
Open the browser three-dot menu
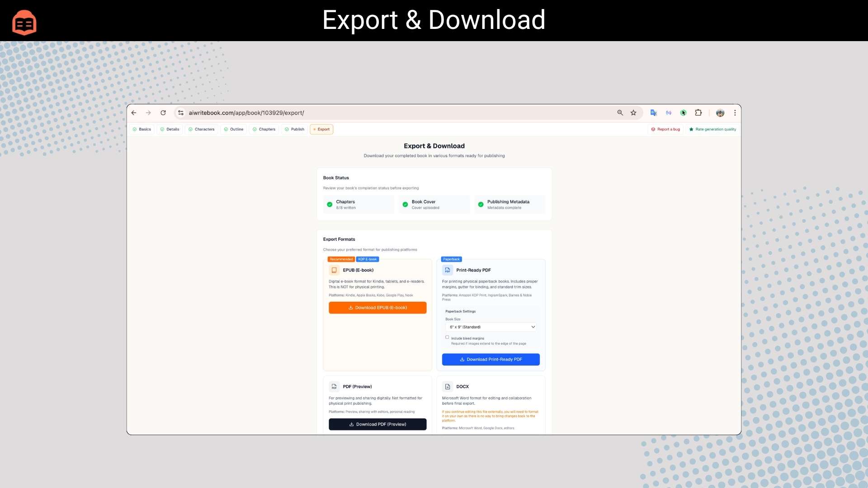coord(735,113)
